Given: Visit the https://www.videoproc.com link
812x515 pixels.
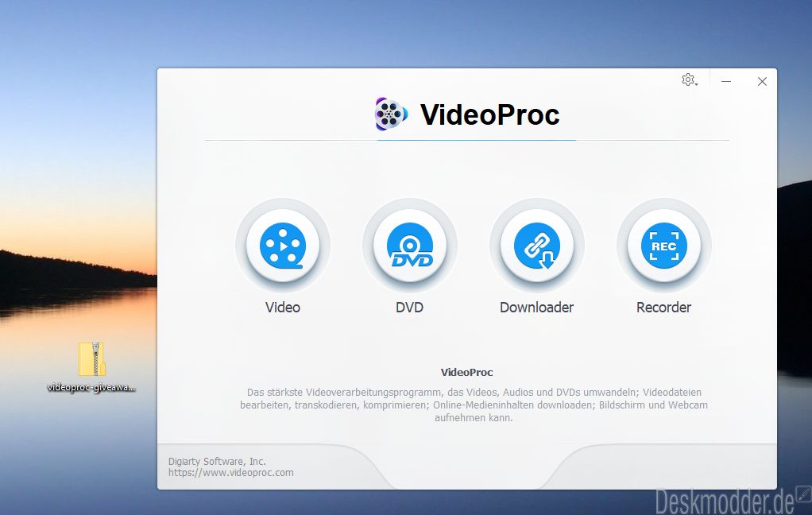Looking at the screenshot, I should 231,473.
